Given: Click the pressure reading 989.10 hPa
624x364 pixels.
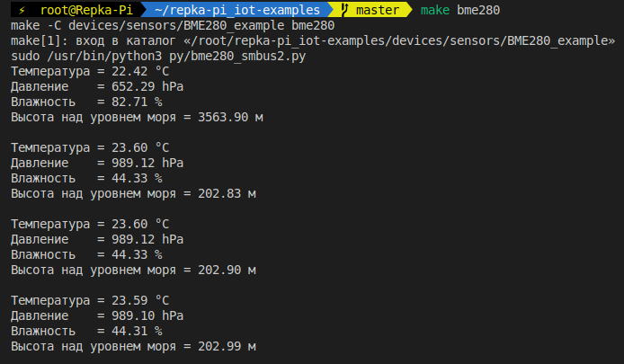Looking at the screenshot, I should coord(147,315).
